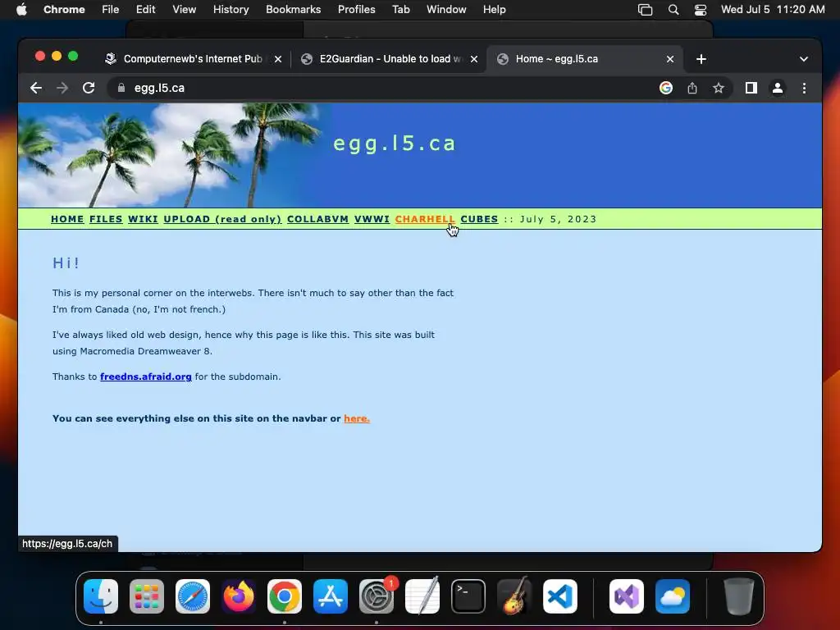Open the VWWI navbar link
Screen dimensions: 840x630
click(372, 219)
